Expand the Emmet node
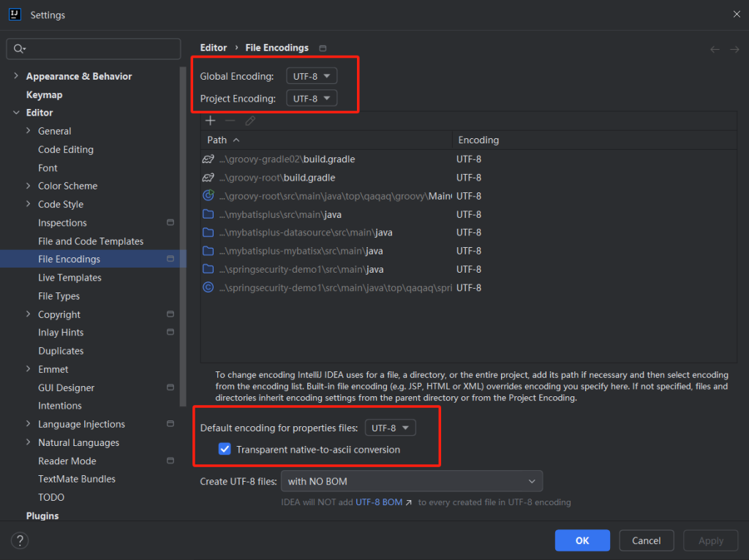The height and width of the screenshot is (560, 749). 29,369
